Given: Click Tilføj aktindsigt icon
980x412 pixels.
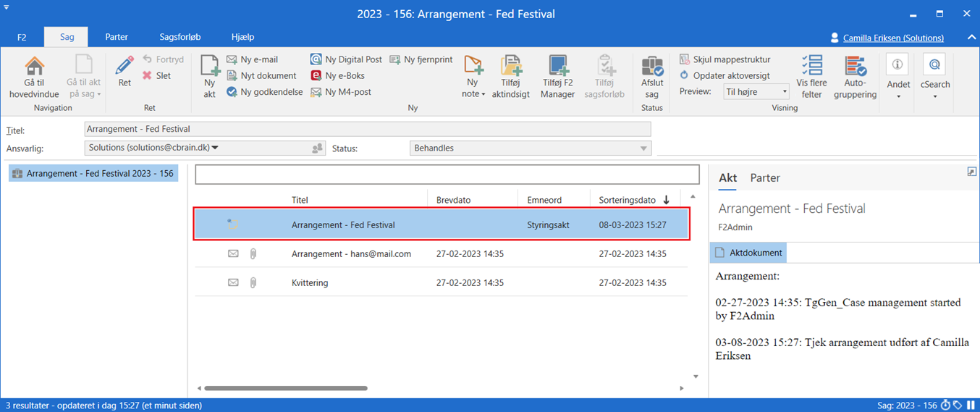Looking at the screenshot, I should 511,67.
